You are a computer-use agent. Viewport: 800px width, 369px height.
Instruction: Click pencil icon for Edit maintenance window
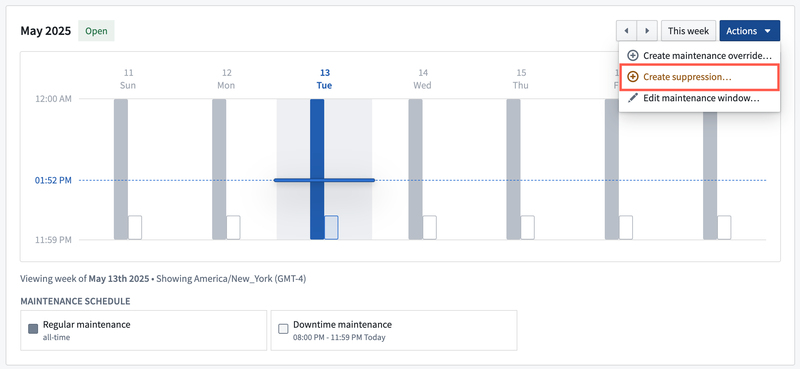[x=633, y=98]
